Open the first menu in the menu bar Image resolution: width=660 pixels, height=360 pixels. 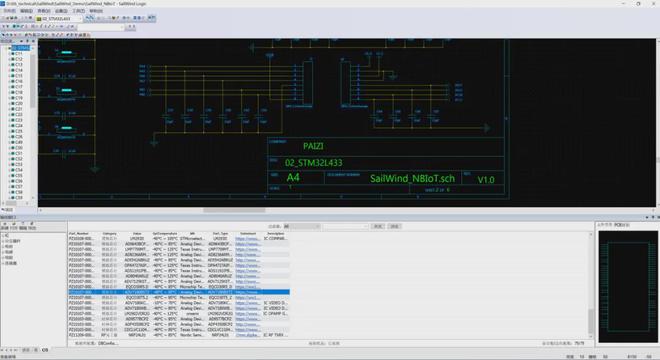9,11
